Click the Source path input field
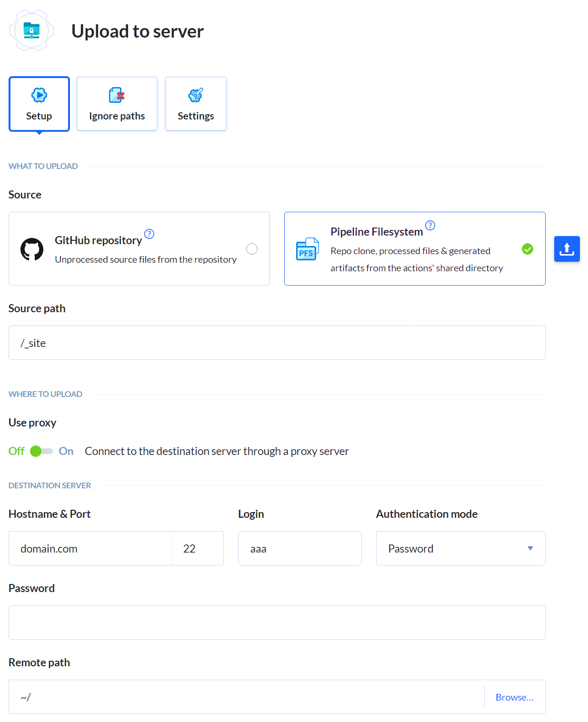 [277, 343]
